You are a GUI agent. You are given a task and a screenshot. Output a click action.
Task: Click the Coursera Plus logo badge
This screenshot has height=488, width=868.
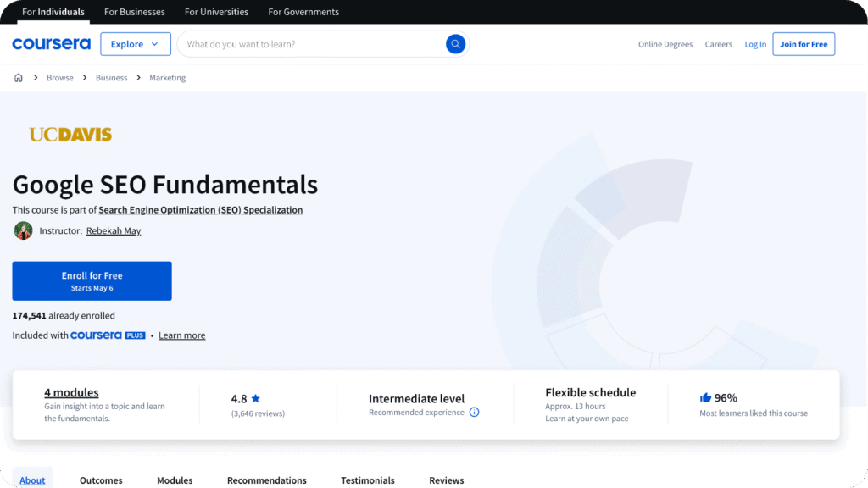tap(108, 335)
